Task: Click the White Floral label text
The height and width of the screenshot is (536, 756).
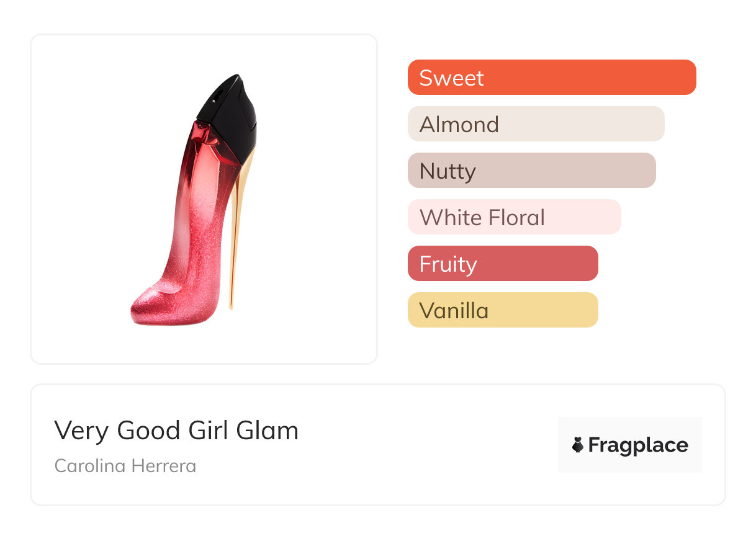Action: [482, 218]
